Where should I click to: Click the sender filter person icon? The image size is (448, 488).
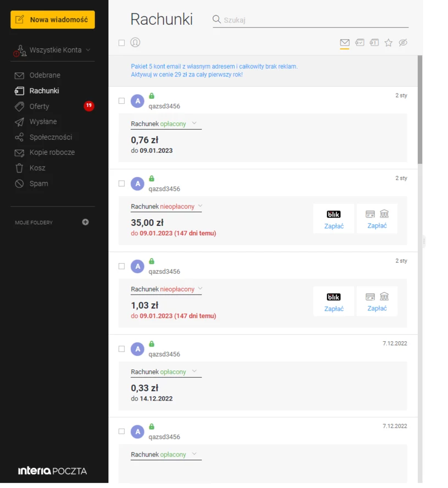(135, 42)
